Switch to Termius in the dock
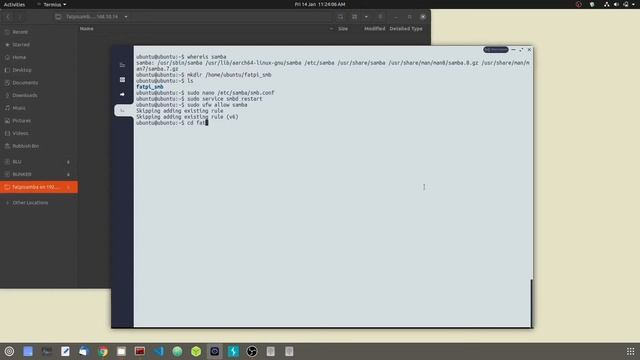 [215, 351]
